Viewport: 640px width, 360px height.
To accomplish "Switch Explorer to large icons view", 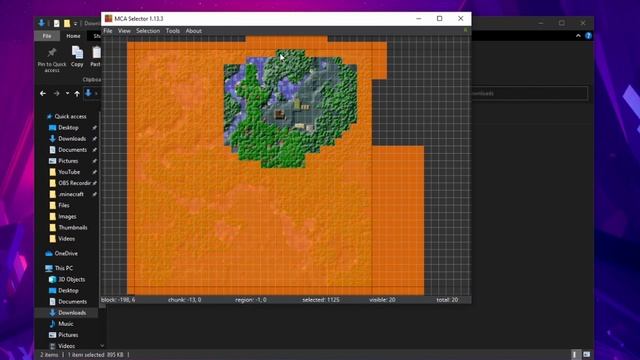I will click(587, 354).
